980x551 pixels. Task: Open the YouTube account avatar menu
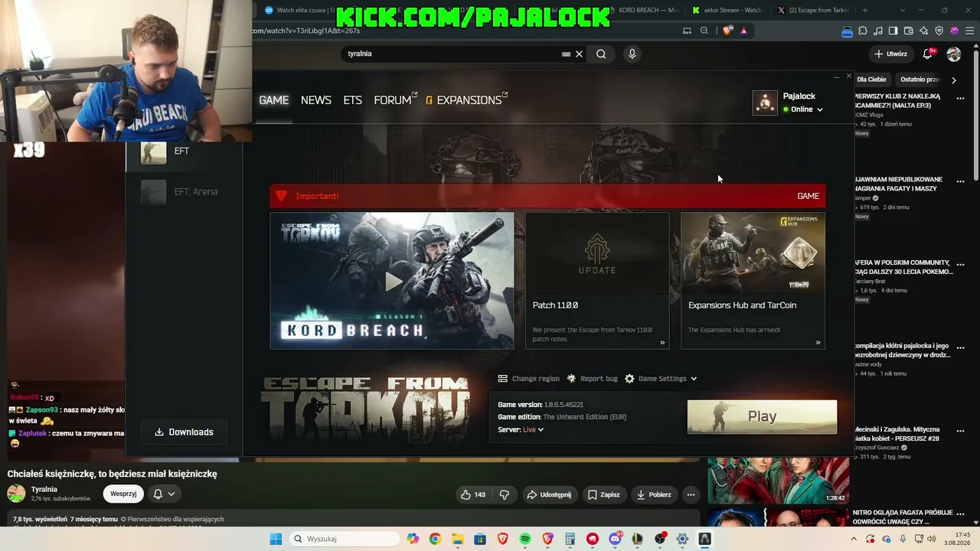coord(954,54)
